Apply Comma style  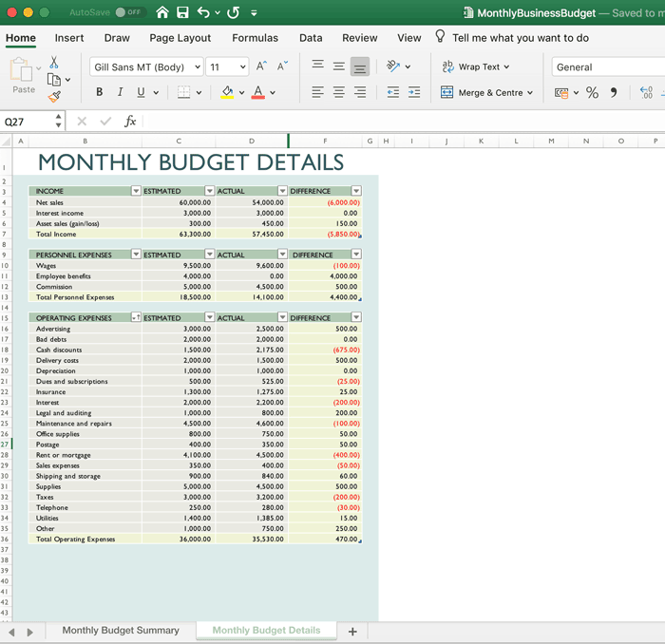(x=614, y=92)
